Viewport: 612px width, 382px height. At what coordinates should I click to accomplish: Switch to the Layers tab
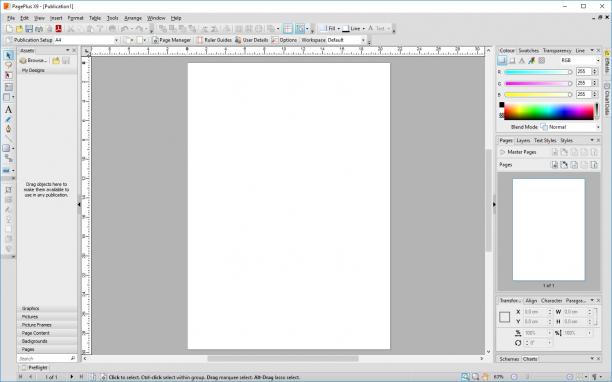pyautogui.click(x=523, y=140)
